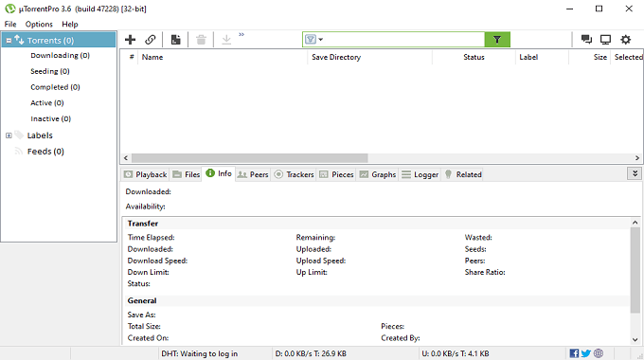Click Info pane scrollbar down arrow

click(635, 339)
